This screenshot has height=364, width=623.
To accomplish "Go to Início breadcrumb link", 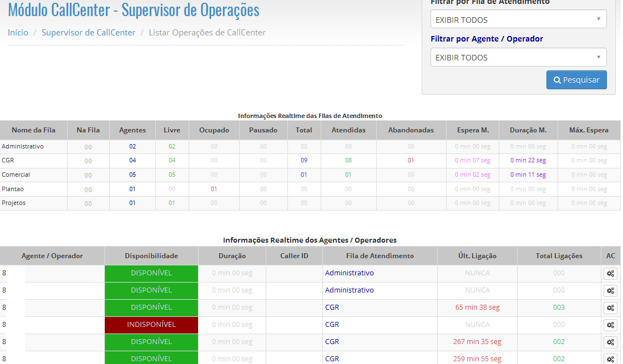I will coord(18,33).
